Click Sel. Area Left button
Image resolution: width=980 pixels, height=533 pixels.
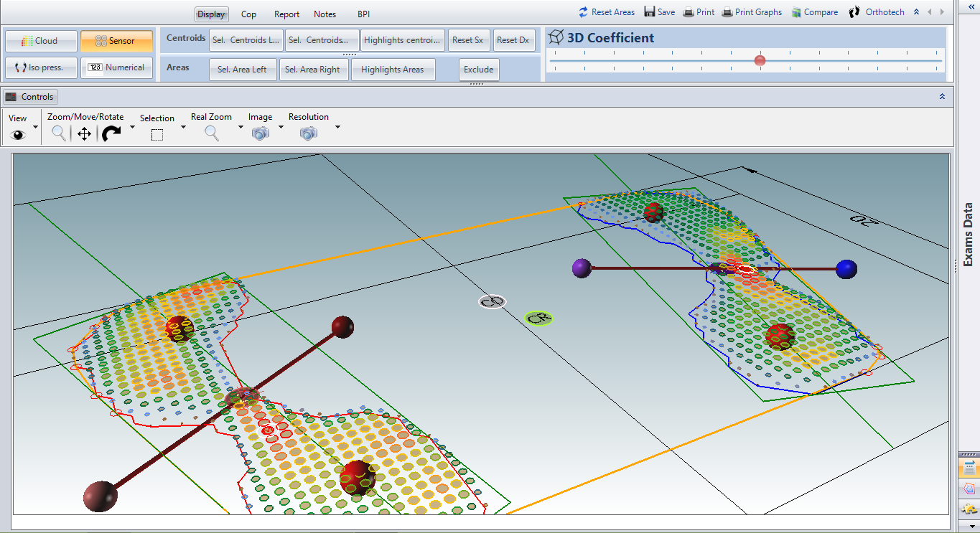243,70
